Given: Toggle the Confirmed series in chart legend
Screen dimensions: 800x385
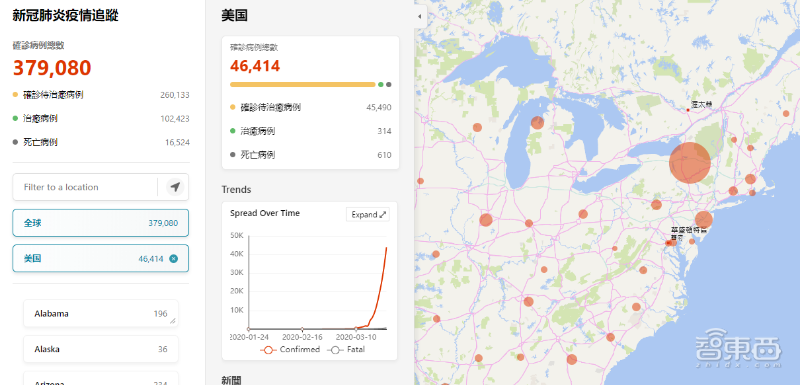Looking at the screenshot, I should click(290, 350).
